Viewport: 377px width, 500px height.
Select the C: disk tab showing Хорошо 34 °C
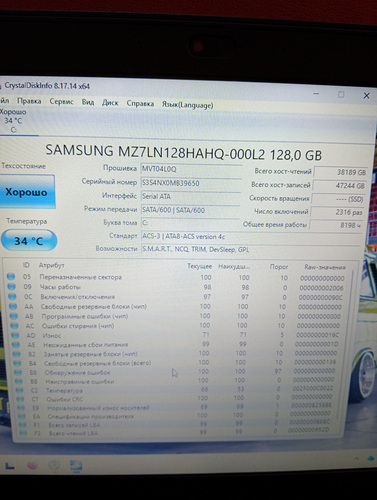point(13,121)
